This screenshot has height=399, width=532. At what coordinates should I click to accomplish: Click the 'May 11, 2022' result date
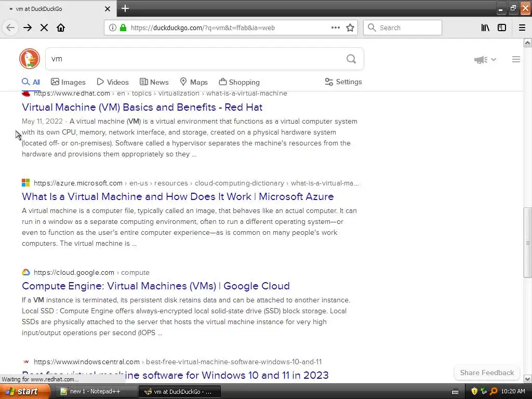click(42, 122)
